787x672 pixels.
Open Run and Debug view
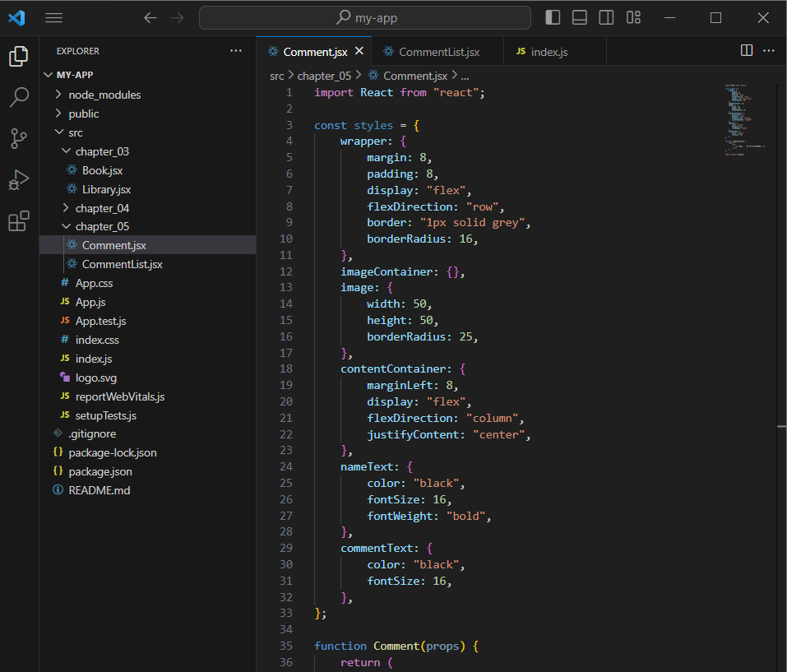point(18,179)
